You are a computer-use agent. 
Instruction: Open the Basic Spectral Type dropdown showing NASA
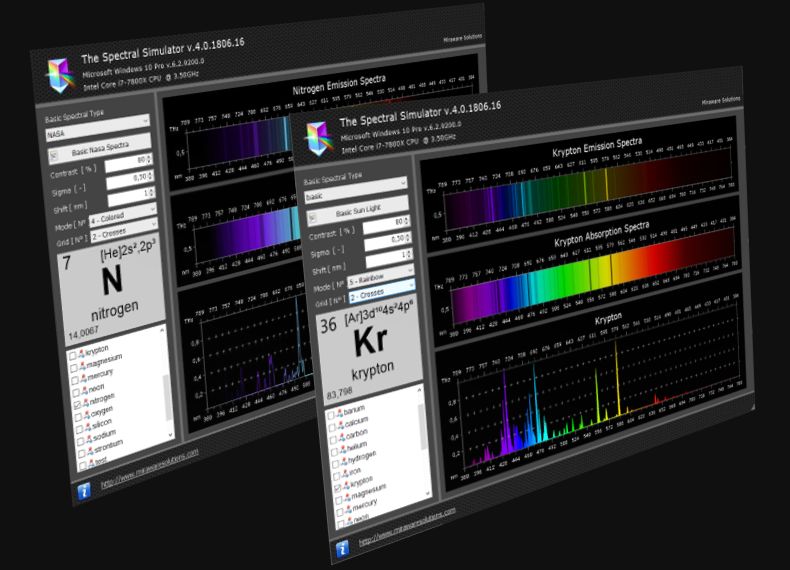(x=97, y=132)
